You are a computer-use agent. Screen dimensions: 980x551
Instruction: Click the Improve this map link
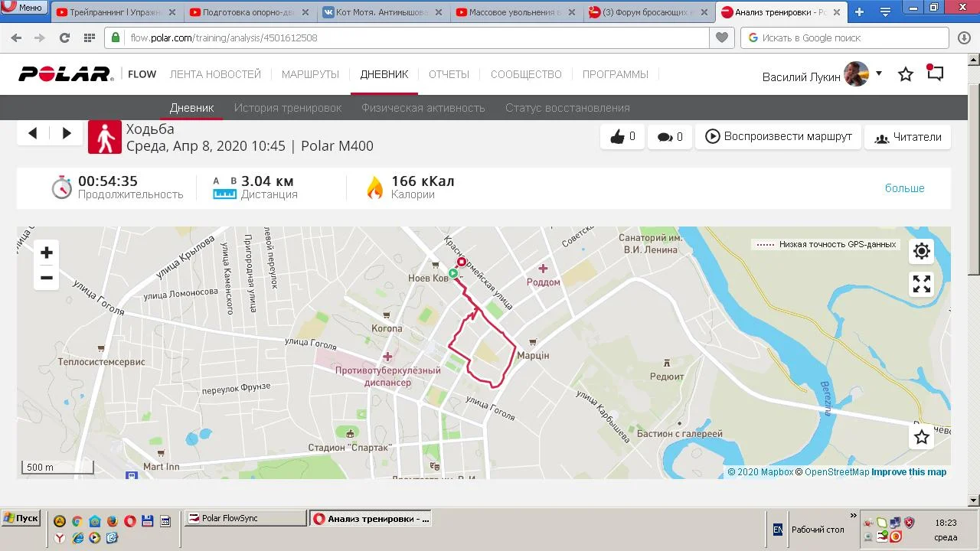(x=909, y=472)
